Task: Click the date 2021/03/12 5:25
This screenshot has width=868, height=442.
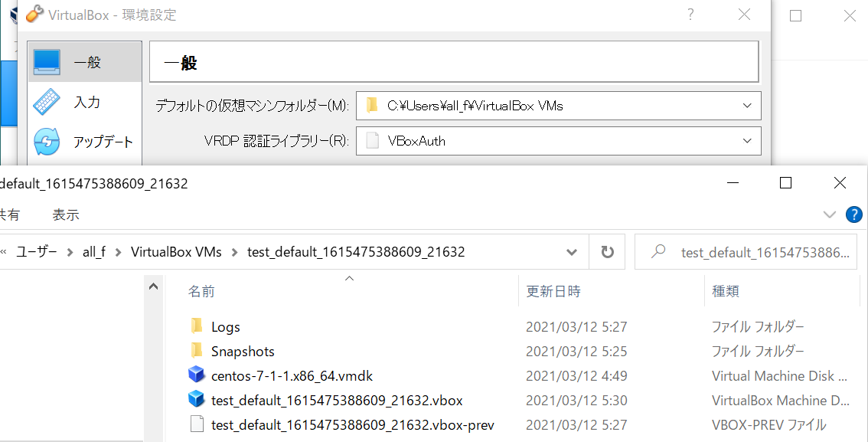Action: click(x=576, y=351)
